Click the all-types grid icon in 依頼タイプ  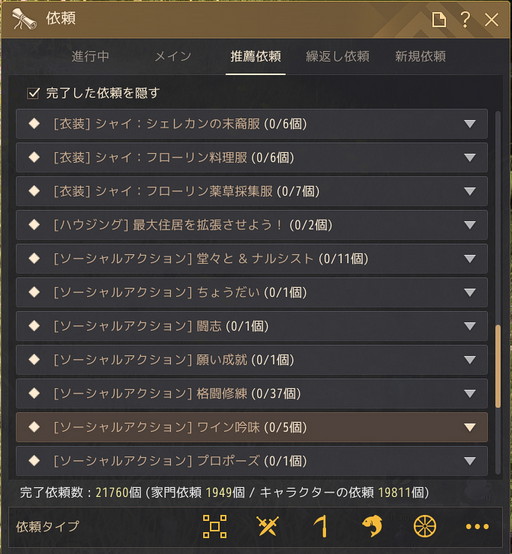point(214,526)
